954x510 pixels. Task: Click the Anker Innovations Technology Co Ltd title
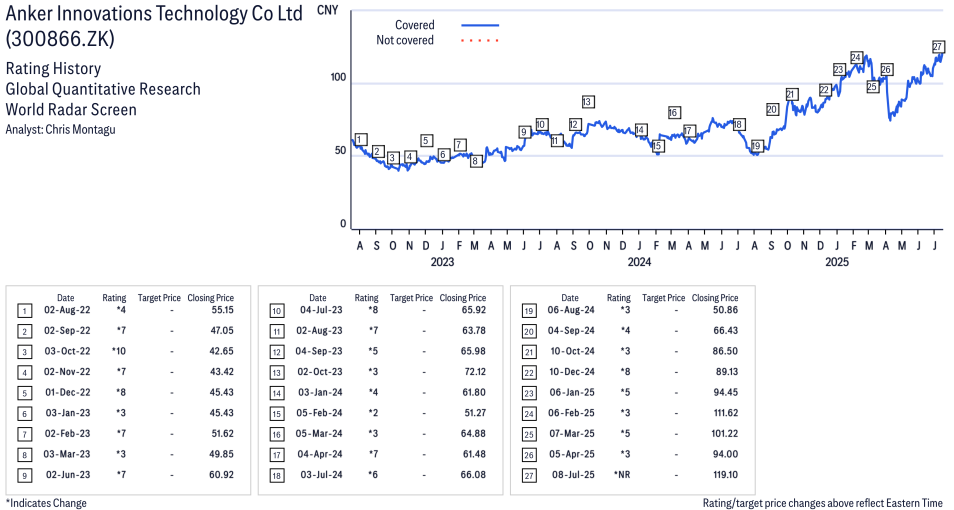[154, 14]
